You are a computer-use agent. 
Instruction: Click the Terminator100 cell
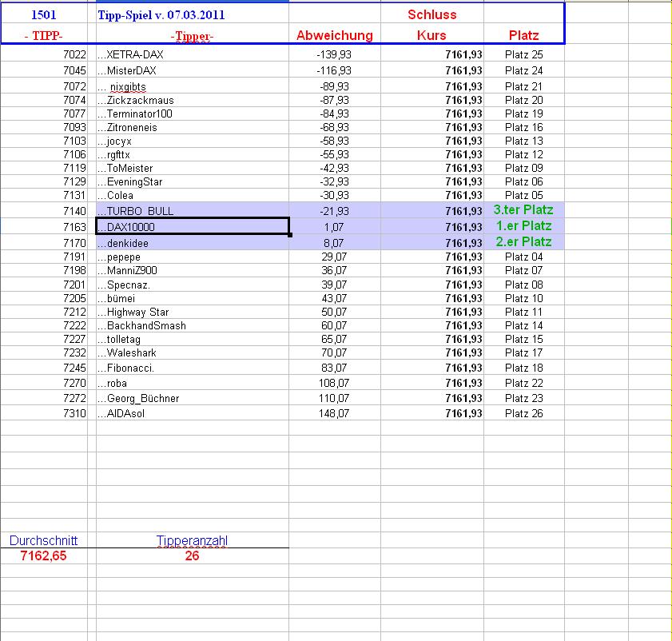193,113
